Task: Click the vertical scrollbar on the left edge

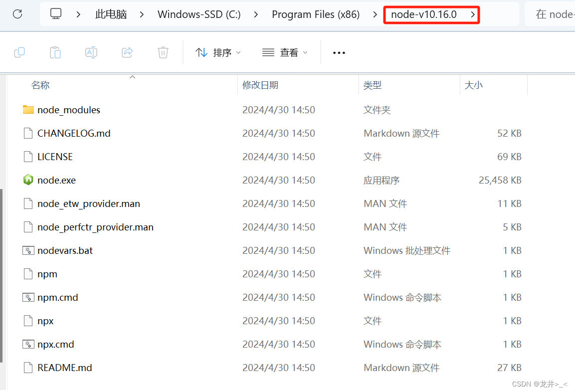Action: [1, 276]
